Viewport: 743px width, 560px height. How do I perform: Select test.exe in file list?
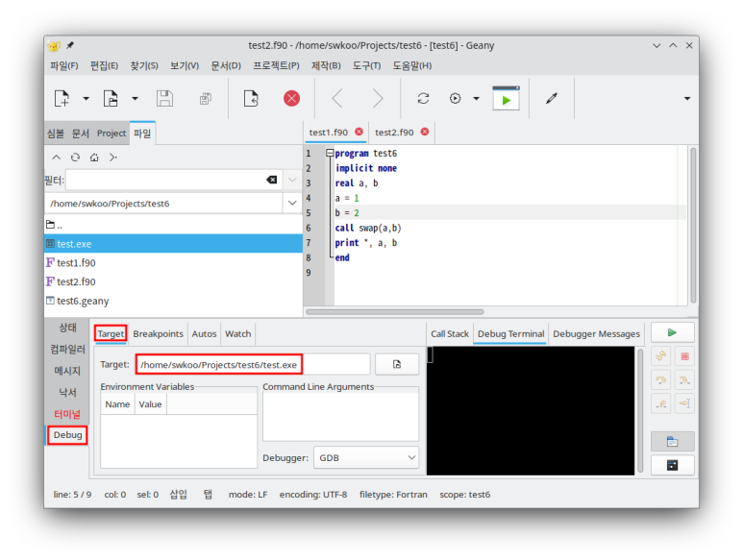pos(173,244)
